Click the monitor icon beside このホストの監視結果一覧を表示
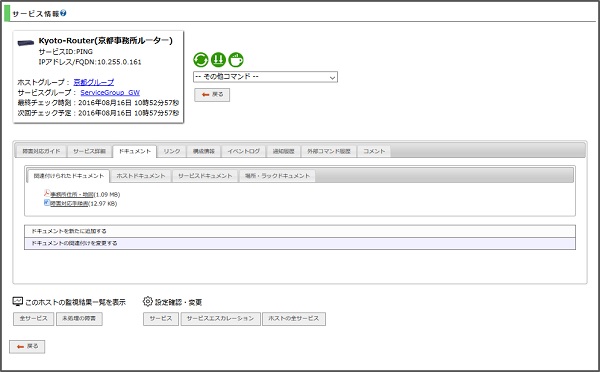This screenshot has height=372, width=600. pos(18,302)
